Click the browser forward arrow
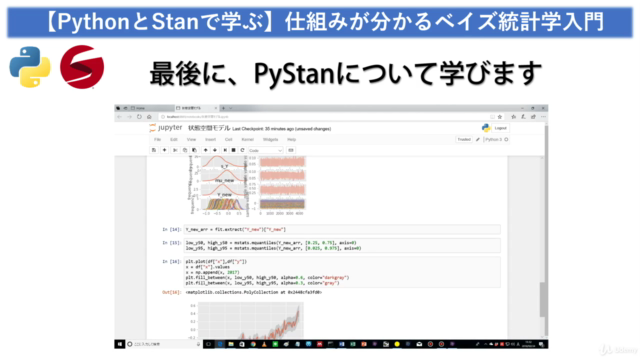640x360 pixels. 129,117
